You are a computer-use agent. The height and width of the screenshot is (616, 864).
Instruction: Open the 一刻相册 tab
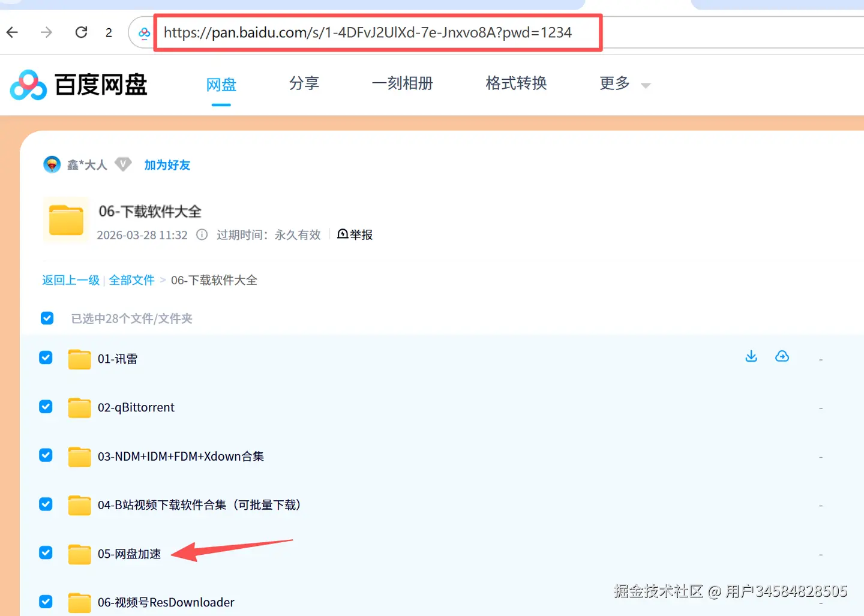(x=402, y=83)
